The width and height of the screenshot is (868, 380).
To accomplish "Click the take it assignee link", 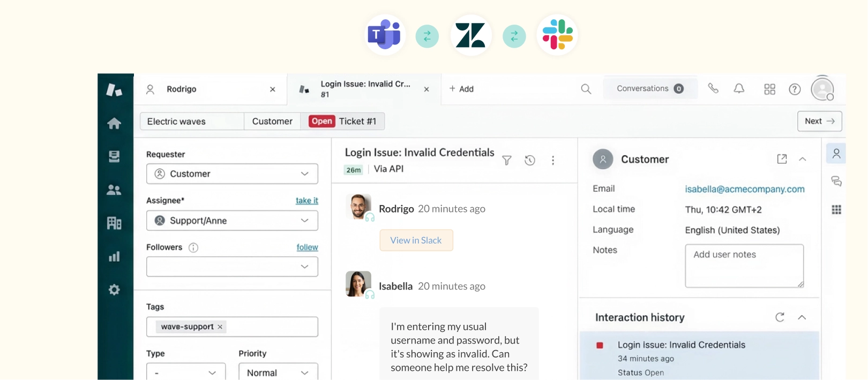I will 306,200.
